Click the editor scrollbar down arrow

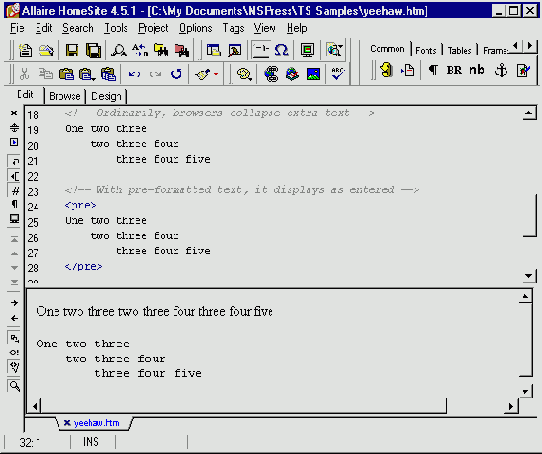[529, 276]
